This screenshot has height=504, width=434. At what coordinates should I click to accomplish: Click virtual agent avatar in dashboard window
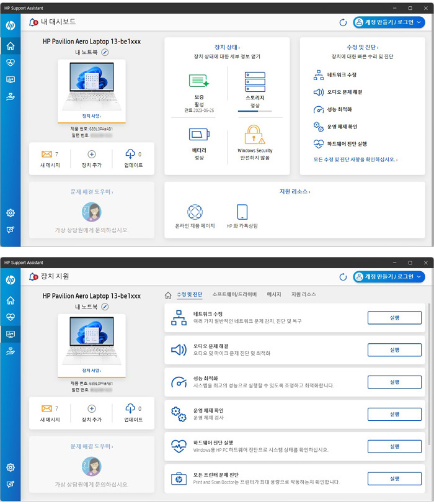pyautogui.click(x=92, y=212)
